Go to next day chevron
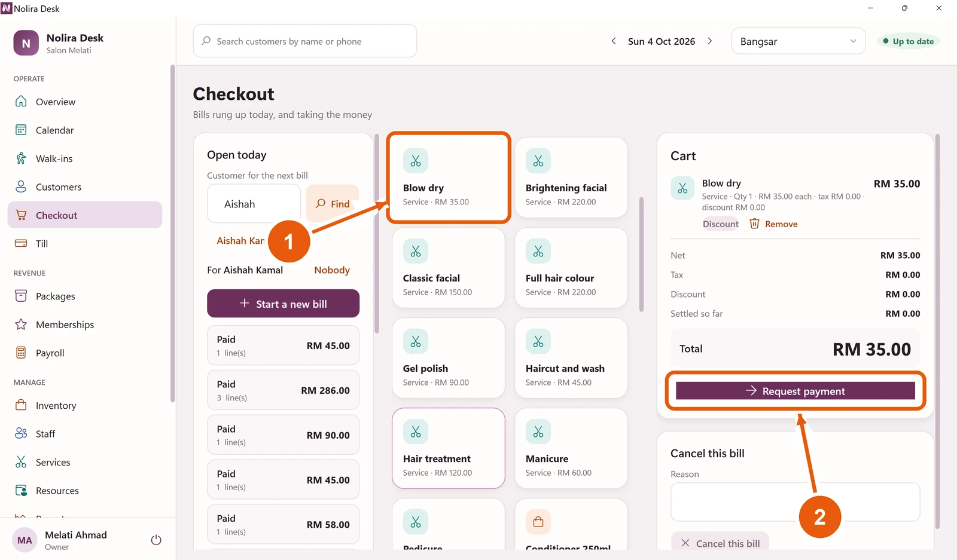Screen dimensions: 957x560 click(x=710, y=41)
